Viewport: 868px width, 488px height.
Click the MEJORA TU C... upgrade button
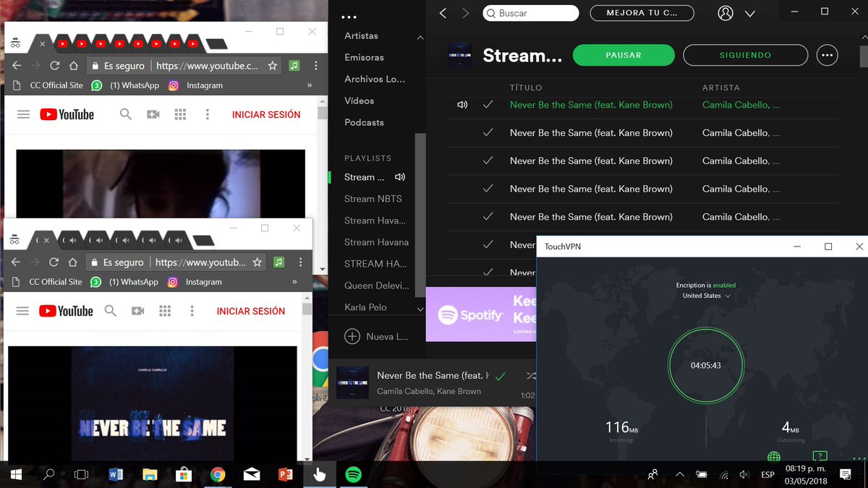point(642,13)
